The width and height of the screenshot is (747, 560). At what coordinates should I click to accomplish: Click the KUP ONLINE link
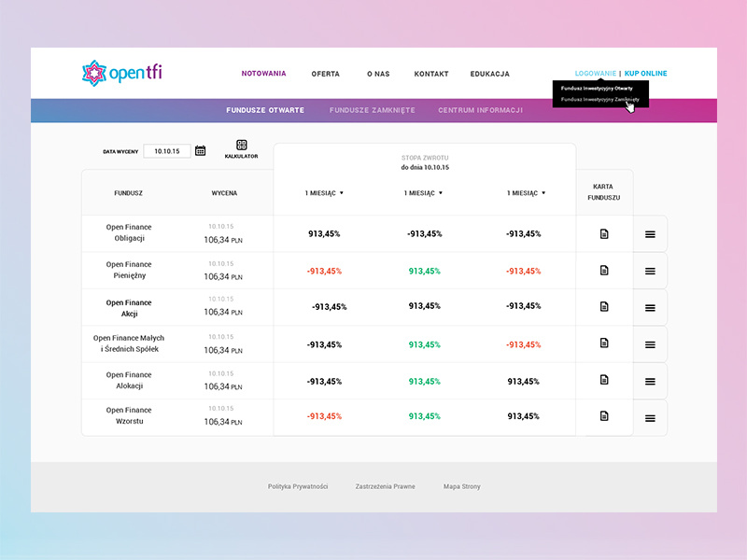(x=645, y=74)
